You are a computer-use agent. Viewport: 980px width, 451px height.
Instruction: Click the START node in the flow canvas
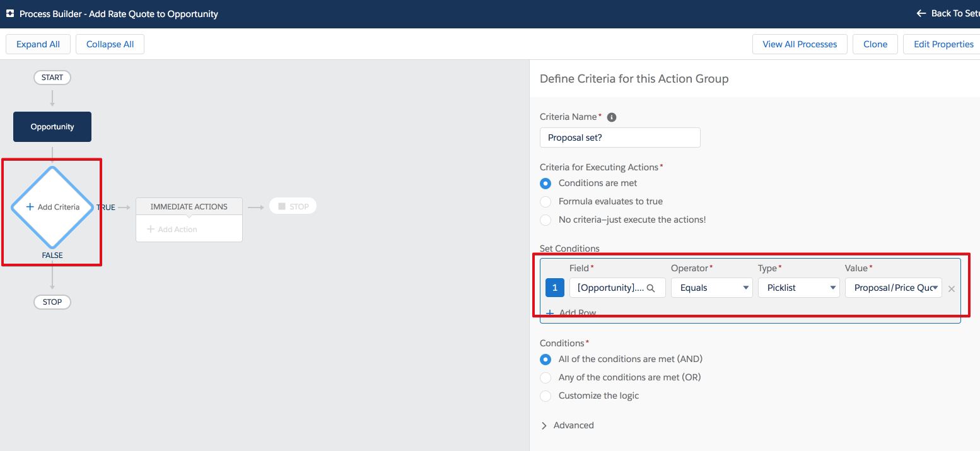point(52,78)
